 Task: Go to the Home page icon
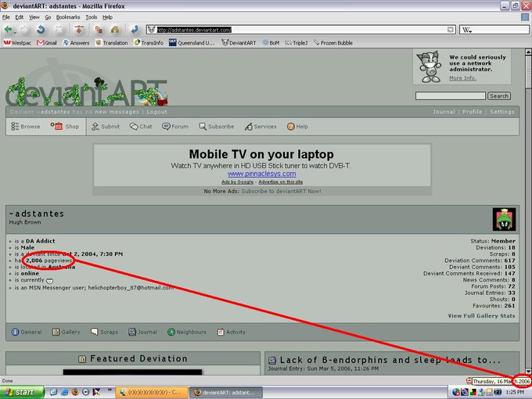115,30
